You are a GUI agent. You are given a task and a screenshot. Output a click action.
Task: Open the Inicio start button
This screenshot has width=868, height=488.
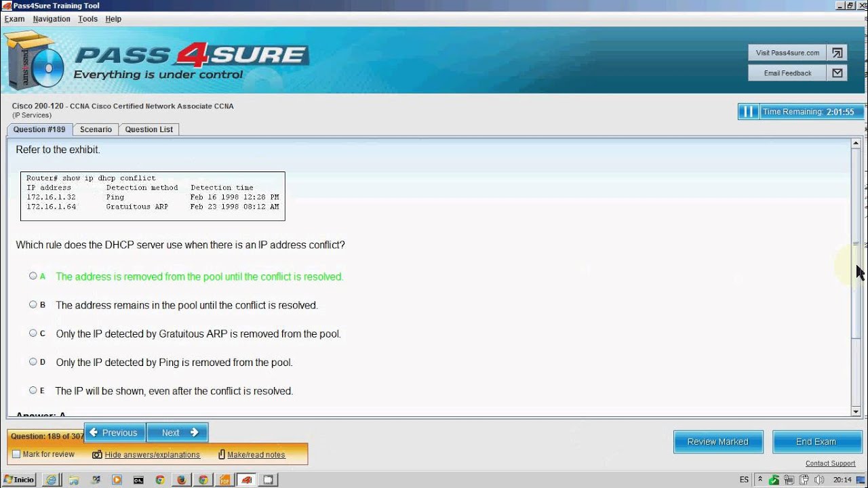19,480
